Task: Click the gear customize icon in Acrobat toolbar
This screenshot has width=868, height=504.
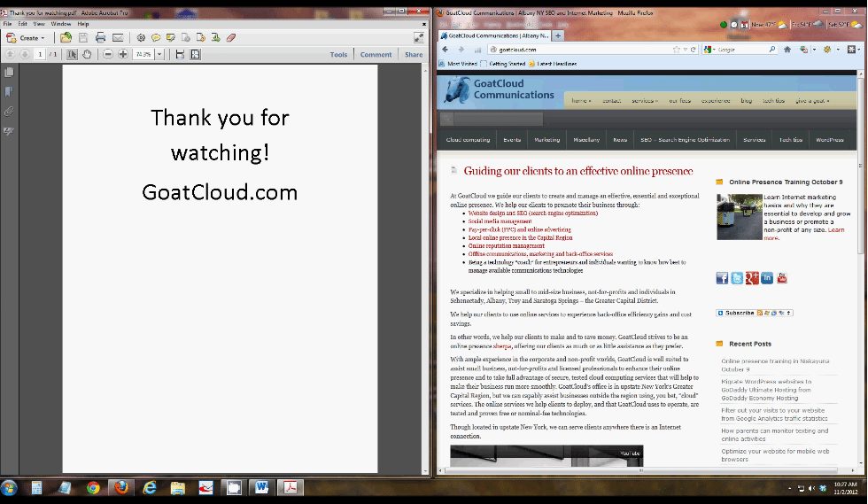Action: pyautogui.click(x=141, y=38)
